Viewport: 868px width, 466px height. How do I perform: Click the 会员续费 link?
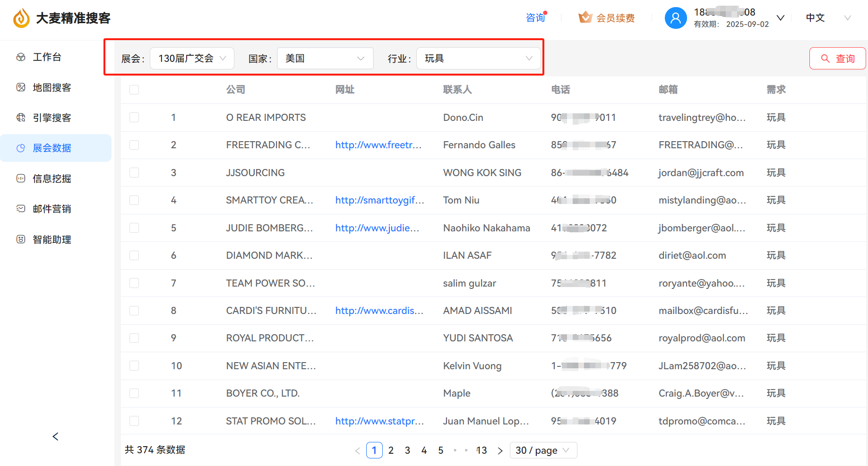click(615, 18)
